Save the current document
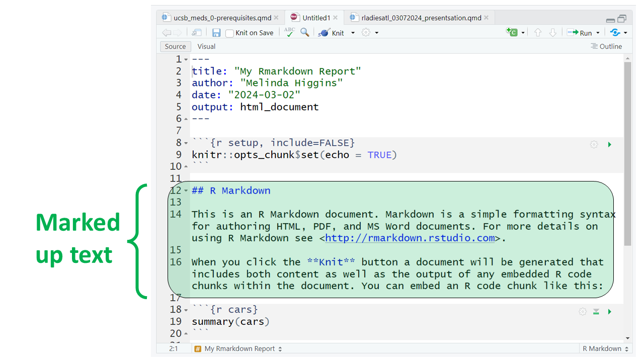 [x=216, y=33]
